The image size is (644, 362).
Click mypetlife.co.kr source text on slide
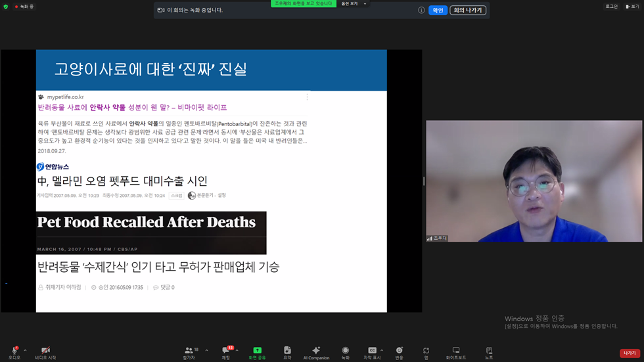65,97
